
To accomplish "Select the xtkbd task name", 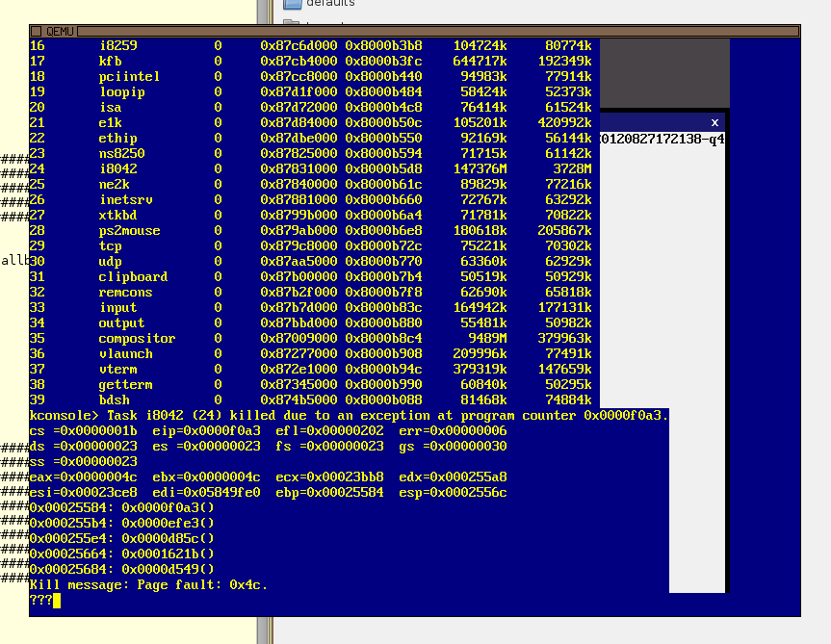I will click(118, 215).
